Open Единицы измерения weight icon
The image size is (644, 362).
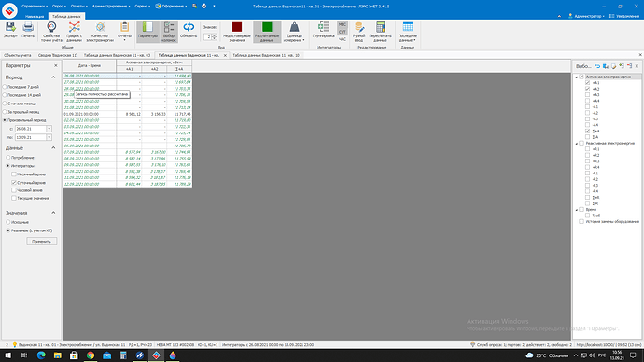click(295, 27)
